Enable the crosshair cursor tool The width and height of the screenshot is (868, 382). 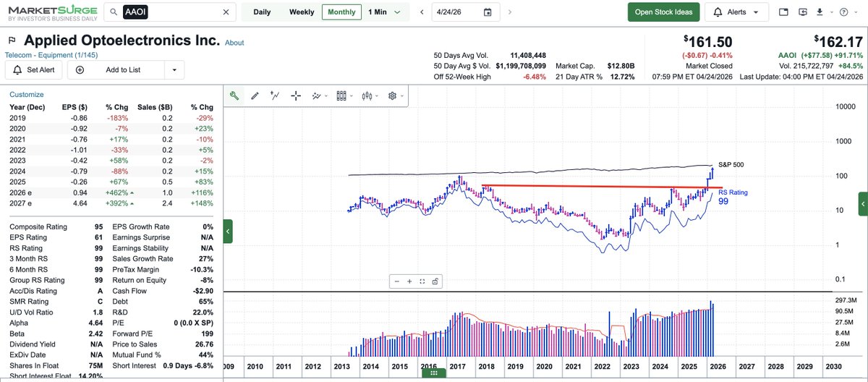coord(296,95)
